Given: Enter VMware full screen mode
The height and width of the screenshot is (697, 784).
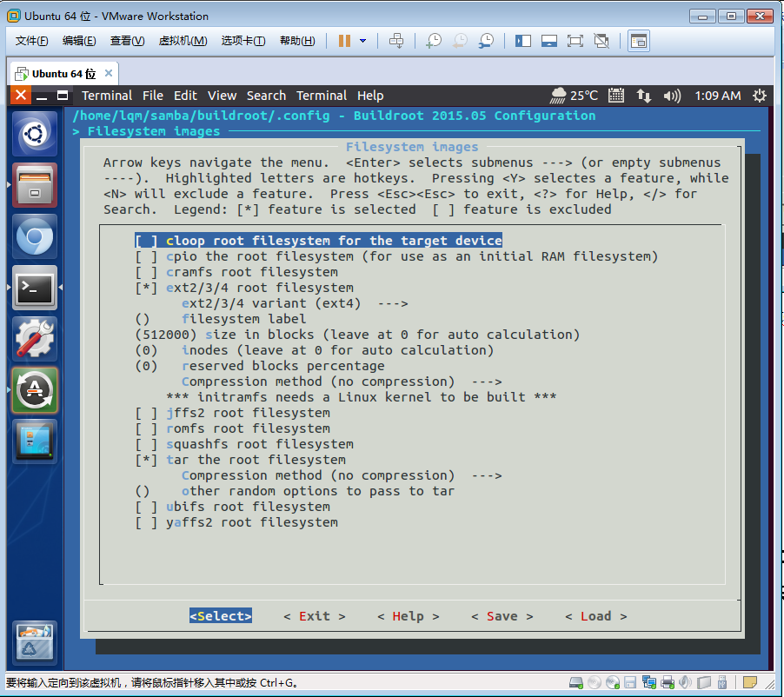Looking at the screenshot, I should pyautogui.click(x=575, y=41).
